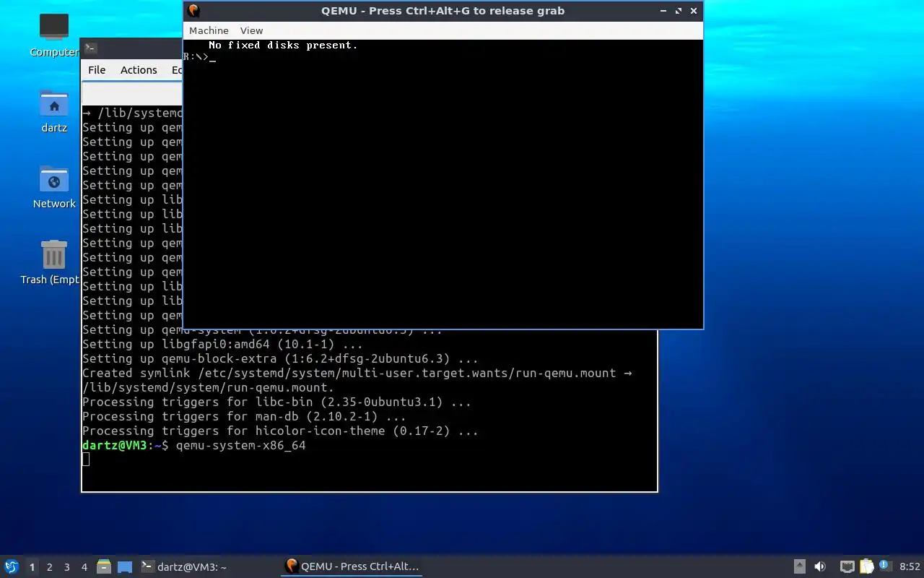The image size is (924, 578).
Task: Minimize the QEMU window
Action: 663,11
